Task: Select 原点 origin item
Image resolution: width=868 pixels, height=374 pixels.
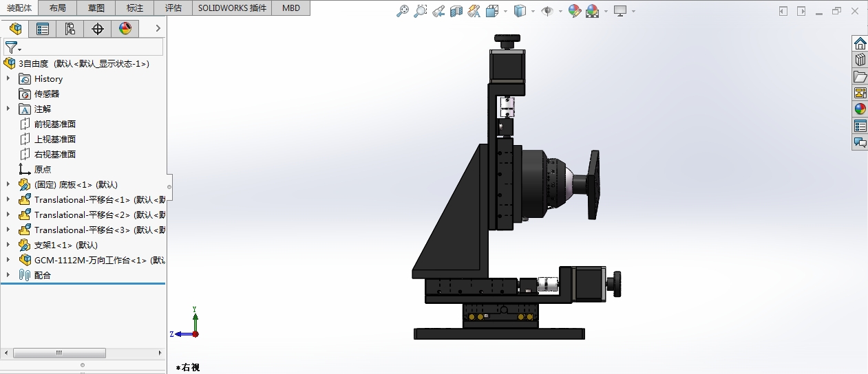Action: (35, 169)
